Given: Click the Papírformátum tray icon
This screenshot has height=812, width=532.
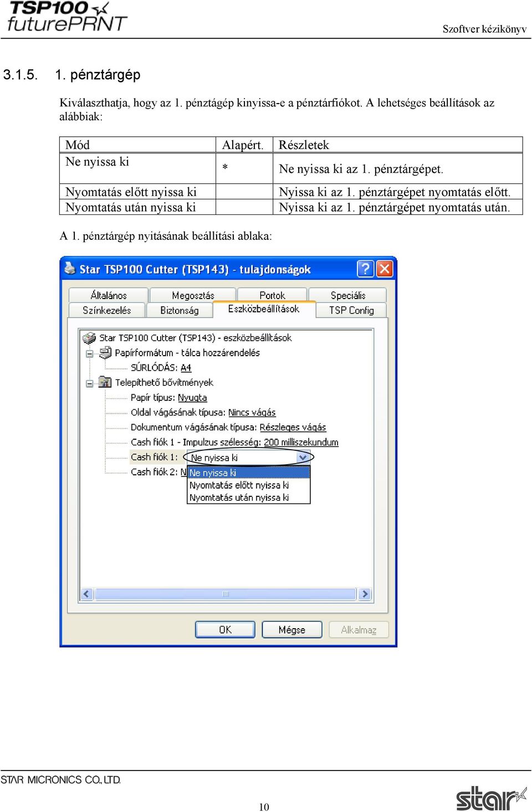Looking at the screenshot, I should pyautogui.click(x=105, y=352).
